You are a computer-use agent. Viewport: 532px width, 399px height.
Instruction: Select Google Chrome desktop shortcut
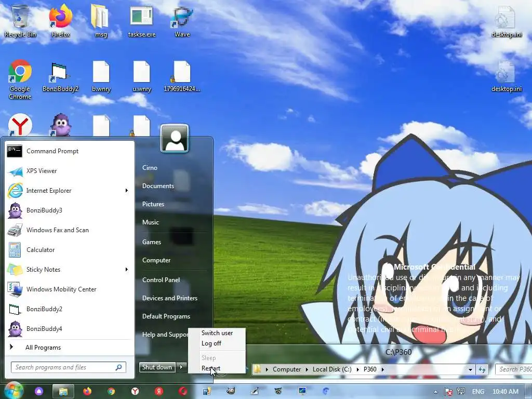pyautogui.click(x=20, y=79)
